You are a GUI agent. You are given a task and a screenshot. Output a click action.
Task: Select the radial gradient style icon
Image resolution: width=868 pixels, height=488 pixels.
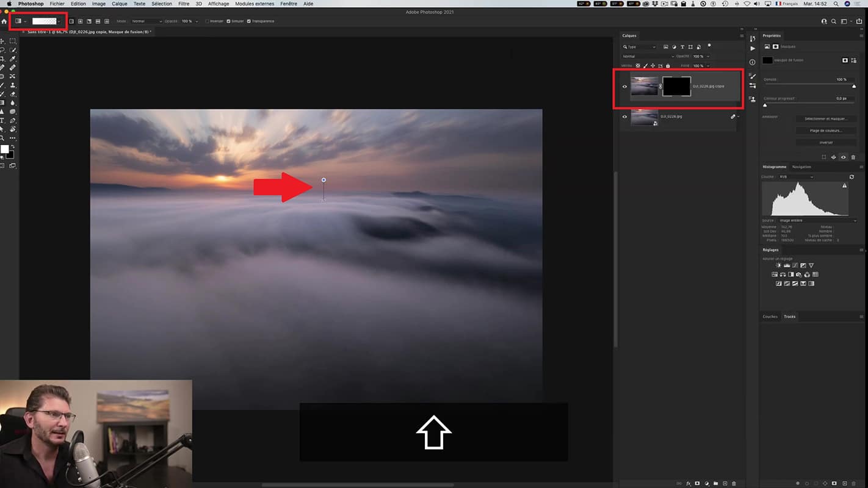[x=80, y=21]
